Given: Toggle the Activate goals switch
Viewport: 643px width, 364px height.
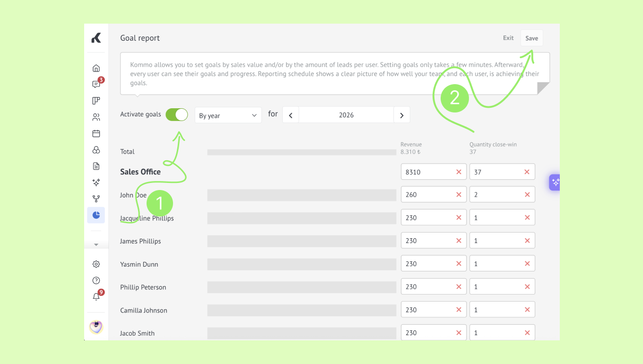Looking at the screenshot, I should point(177,114).
